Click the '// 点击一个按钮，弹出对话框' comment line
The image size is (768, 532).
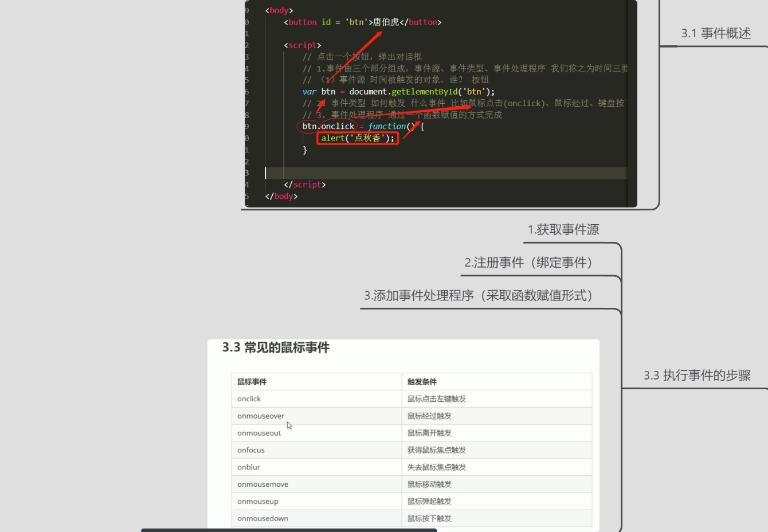coord(362,57)
